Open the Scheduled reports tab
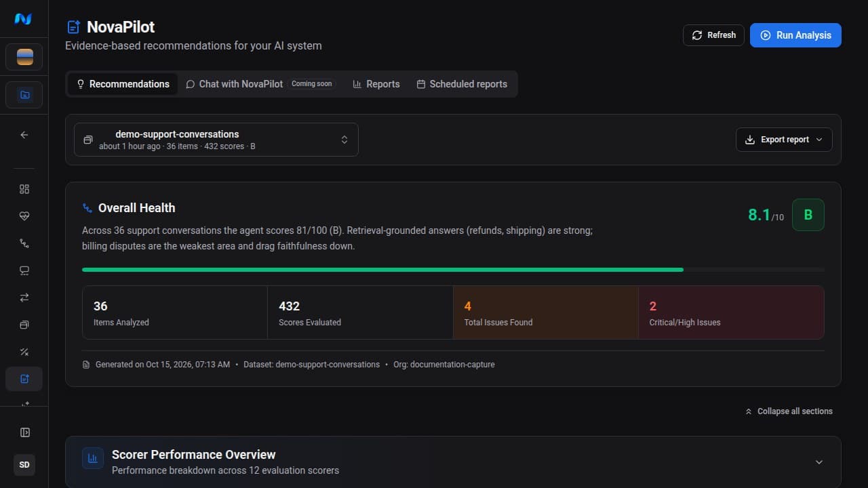Viewport: 868px width, 488px height. tap(462, 84)
